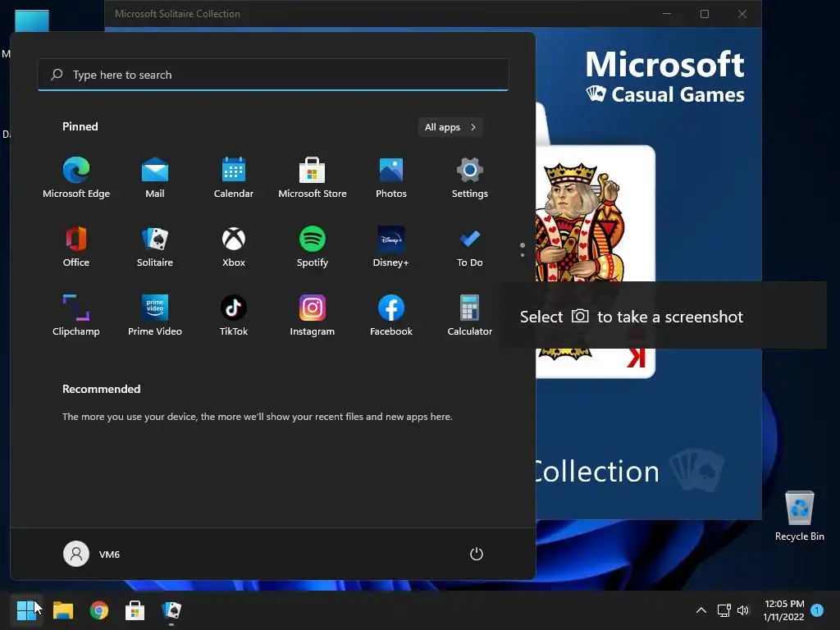Click the camera icon in screenshot tooltip
Viewport: 840px width, 630px height.
coord(580,316)
